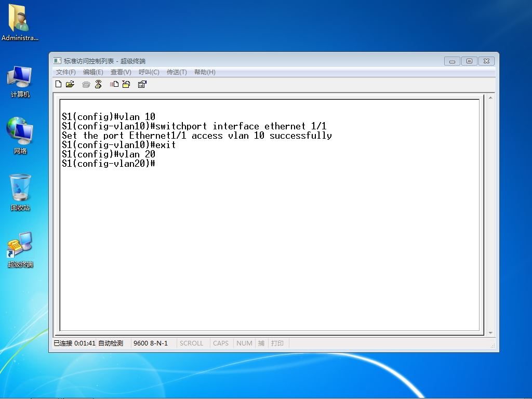532x399 pixels.
Task: Close the 超级终端 window
Action: click(486, 61)
